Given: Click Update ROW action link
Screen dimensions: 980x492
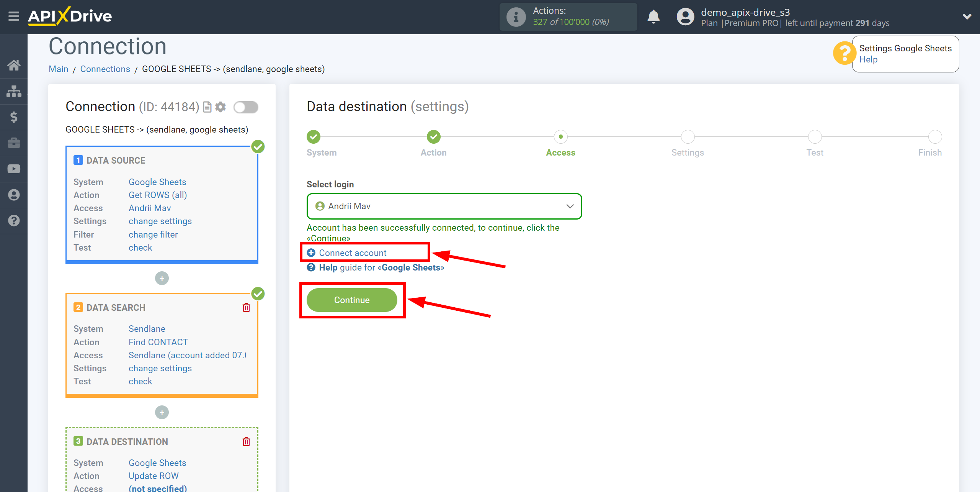Looking at the screenshot, I should (154, 476).
